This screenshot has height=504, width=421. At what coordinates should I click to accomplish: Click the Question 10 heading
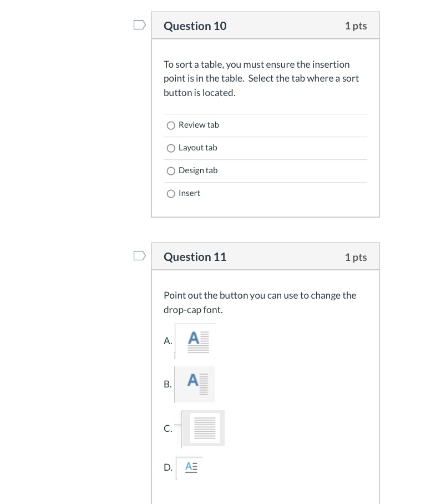point(195,26)
